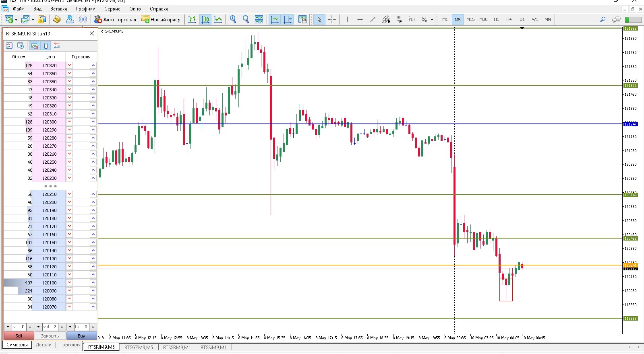Click the Sell button

[x=19, y=336]
